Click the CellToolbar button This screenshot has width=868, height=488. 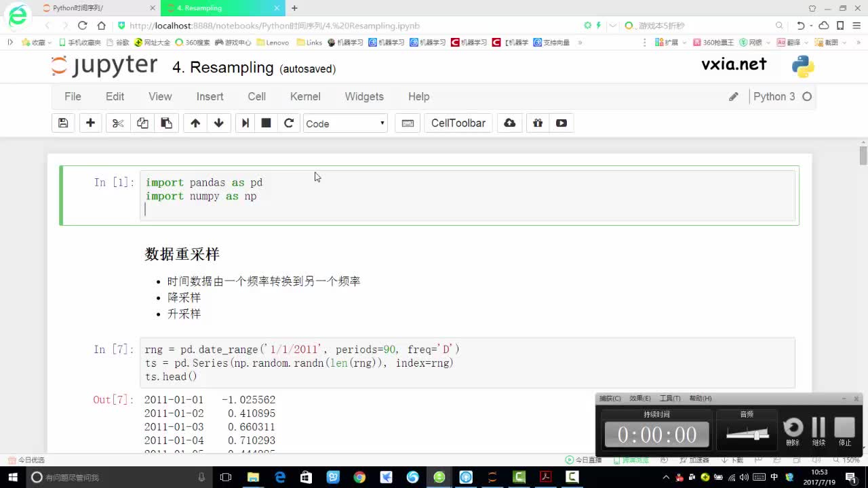(x=458, y=123)
